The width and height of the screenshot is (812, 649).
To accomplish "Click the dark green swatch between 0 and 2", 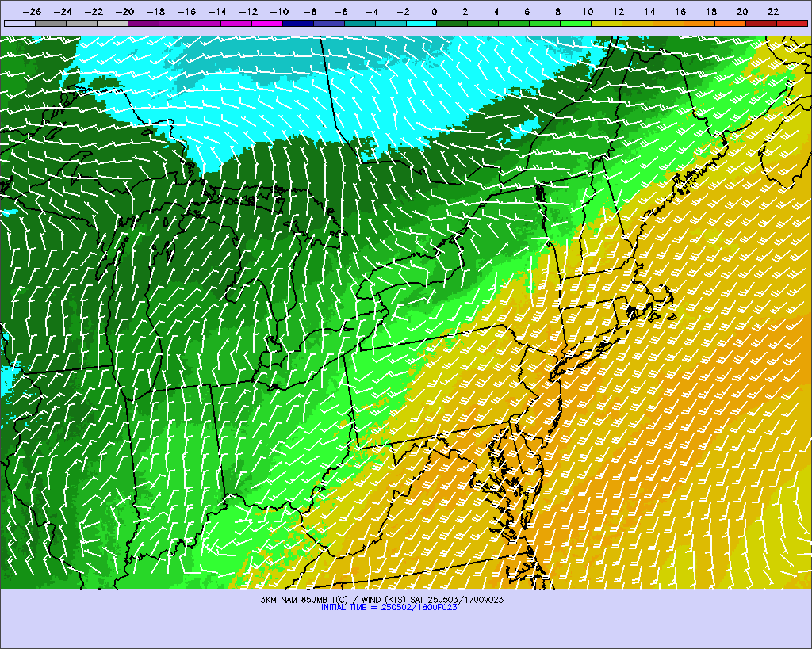I will pyautogui.click(x=452, y=23).
